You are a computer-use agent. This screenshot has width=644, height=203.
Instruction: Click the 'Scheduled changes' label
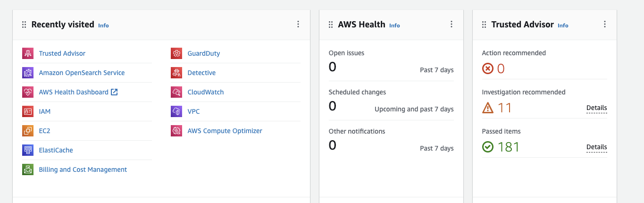[x=357, y=92]
